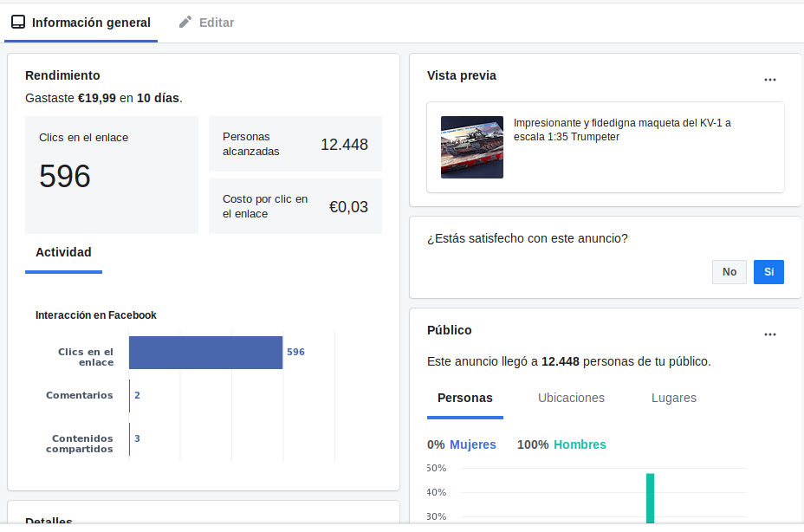
Task: Click the 100% Hombres legend label
Action: pyautogui.click(x=561, y=444)
